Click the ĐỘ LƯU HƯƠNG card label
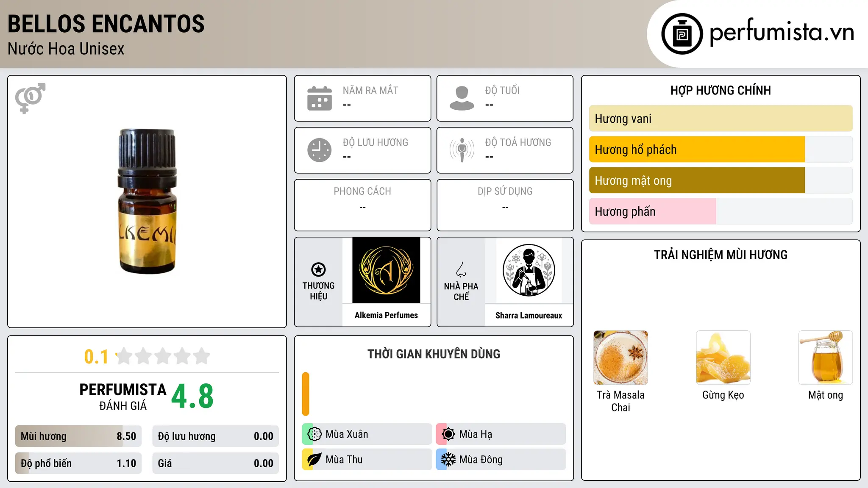This screenshot has height=488, width=868. tap(376, 142)
